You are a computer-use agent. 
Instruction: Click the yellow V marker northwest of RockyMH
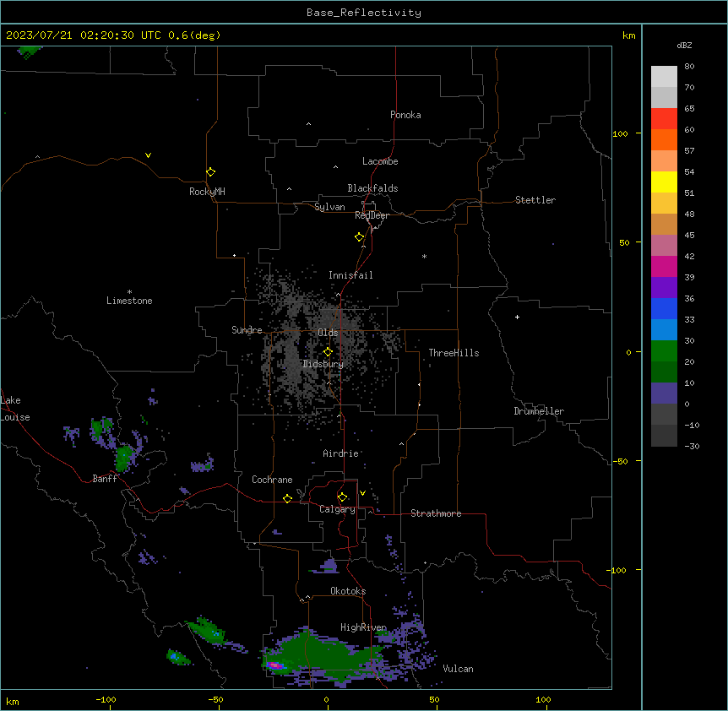[x=148, y=155]
